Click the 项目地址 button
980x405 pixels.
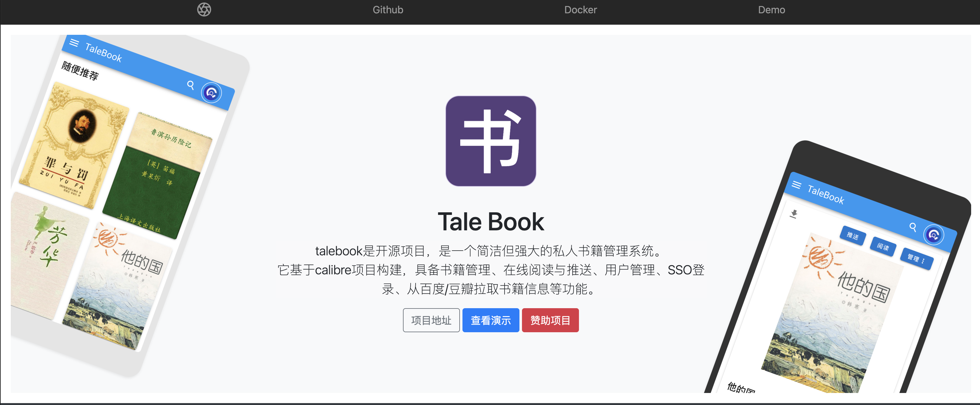[x=431, y=320]
